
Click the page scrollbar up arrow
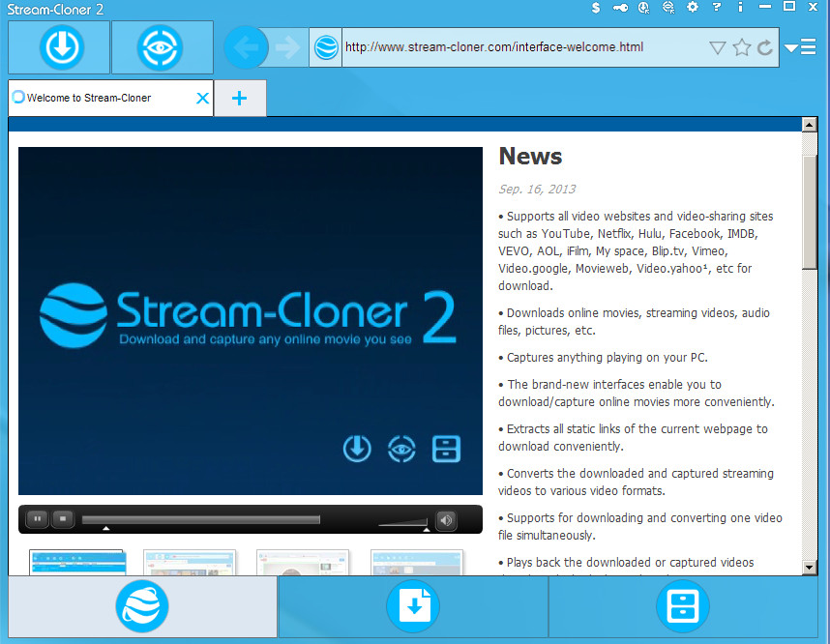tap(810, 125)
